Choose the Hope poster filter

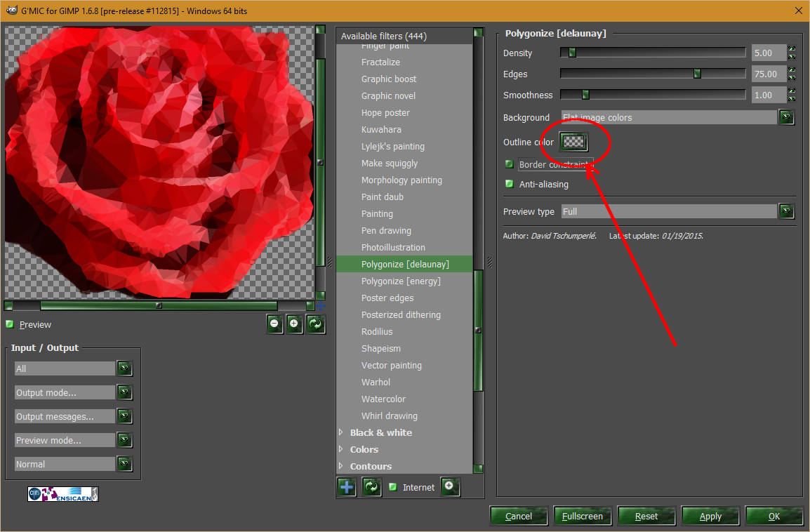(385, 112)
